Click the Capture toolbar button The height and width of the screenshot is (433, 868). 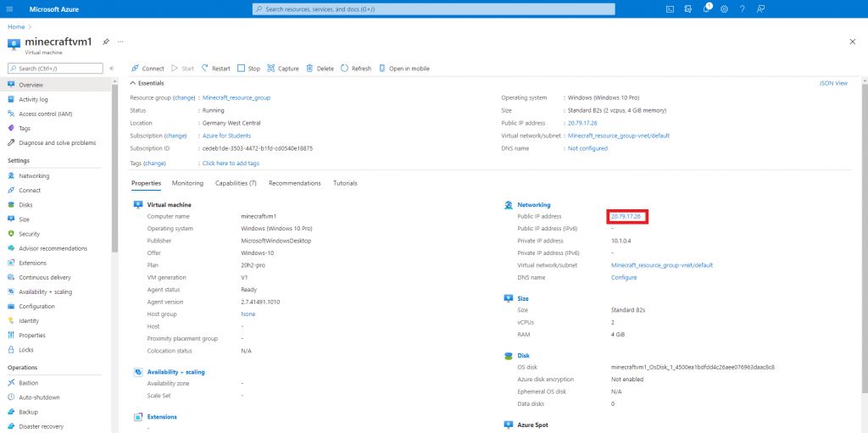pyautogui.click(x=283, y=68)
